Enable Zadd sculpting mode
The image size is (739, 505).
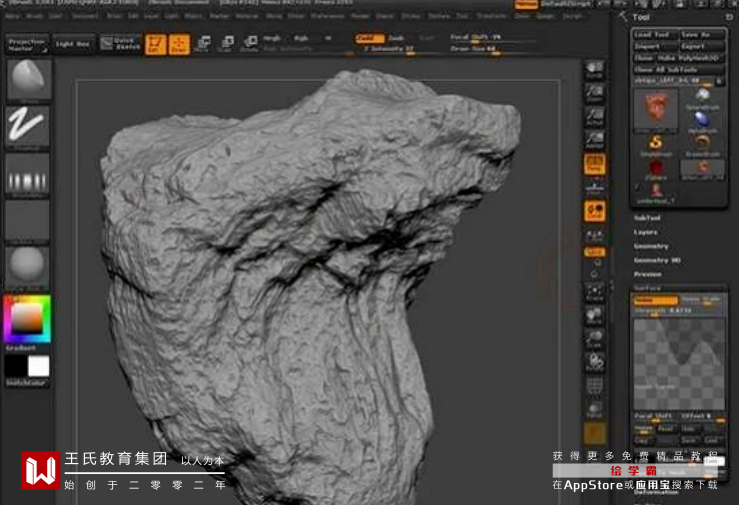click(370, 38)
